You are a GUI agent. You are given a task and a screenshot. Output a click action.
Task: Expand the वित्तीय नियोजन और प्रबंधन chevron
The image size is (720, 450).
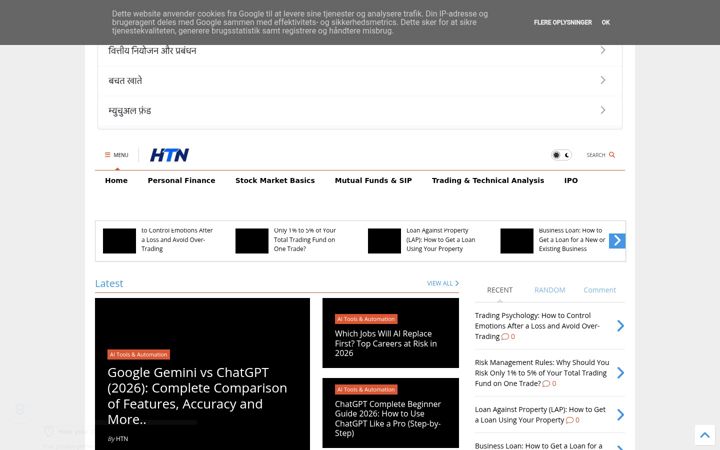point(603,50)
